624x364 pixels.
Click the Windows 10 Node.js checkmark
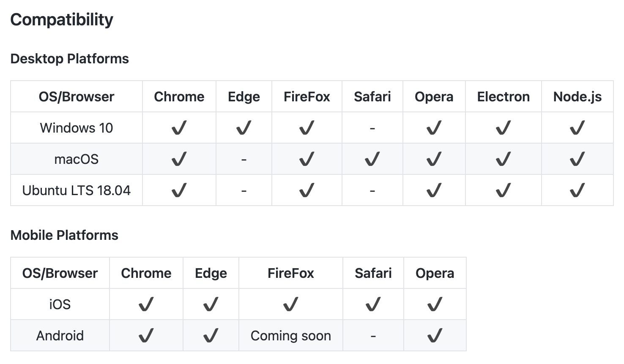577,128
